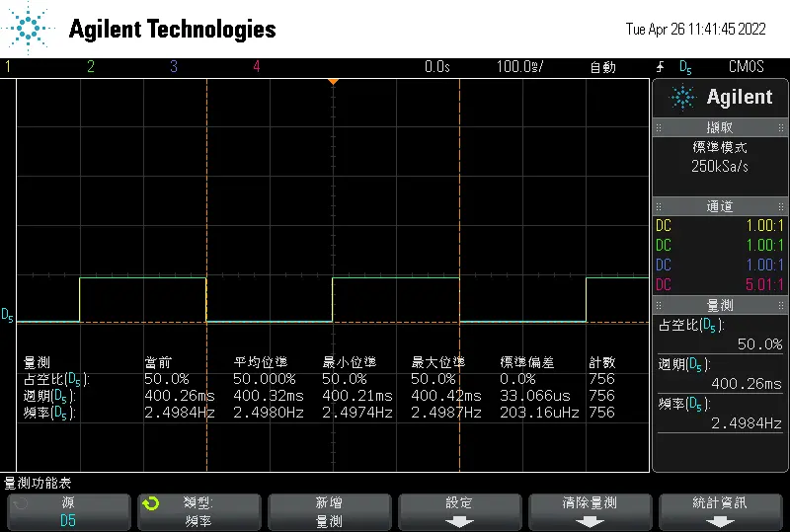Select channel 3 indicator in top bar
Screen dimensions: 790x532
(174, 66)
